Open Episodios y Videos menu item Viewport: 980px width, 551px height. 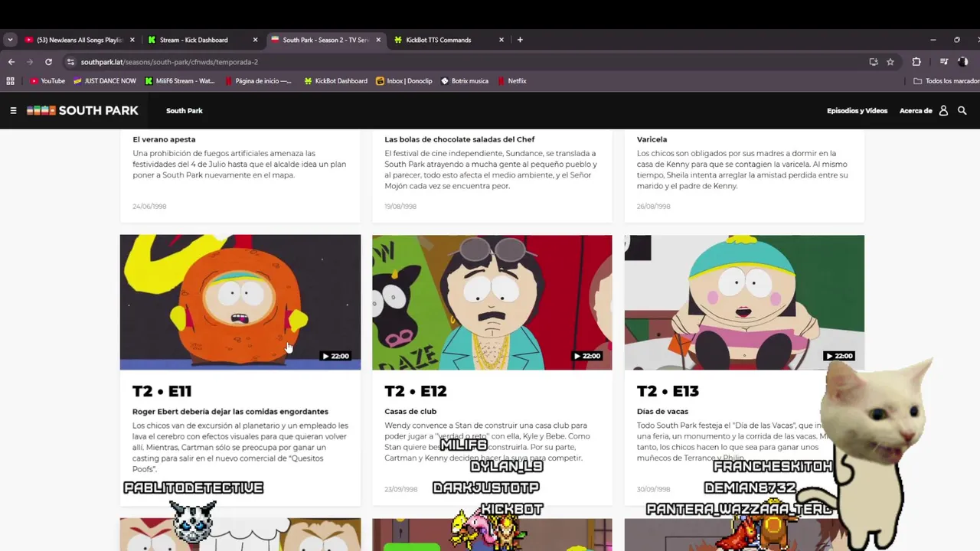coord(857,111)
